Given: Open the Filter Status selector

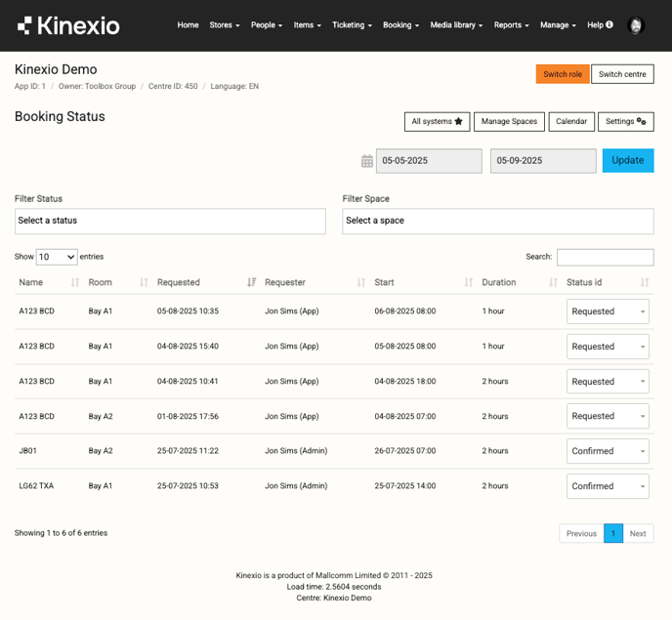Looking at the screenshot, I should tap(170, 221).
